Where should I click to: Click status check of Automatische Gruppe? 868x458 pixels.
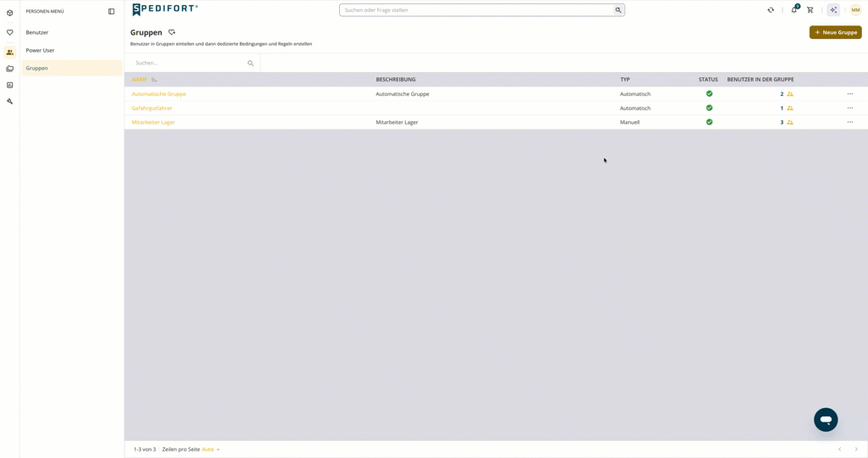[x=709, y=93]
